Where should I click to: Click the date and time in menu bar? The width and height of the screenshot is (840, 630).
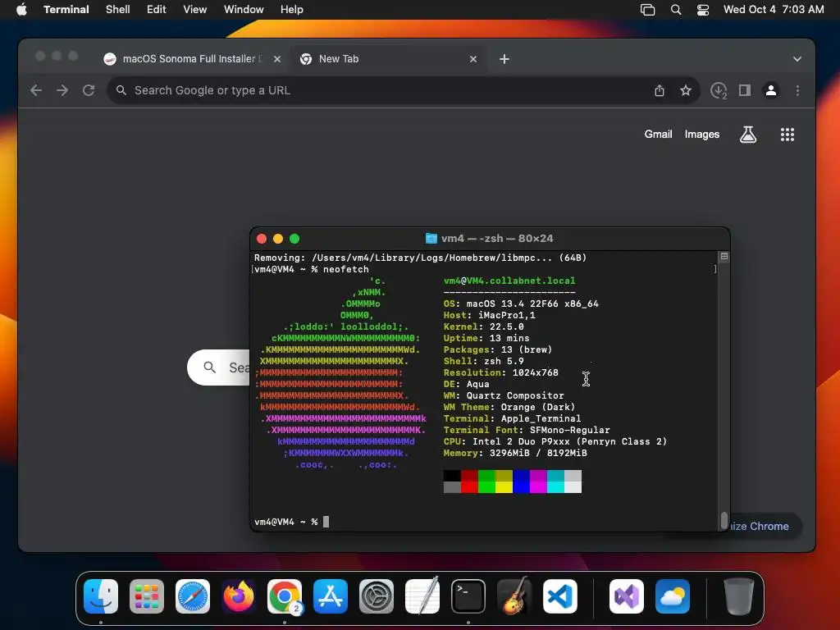click(774, 10)
